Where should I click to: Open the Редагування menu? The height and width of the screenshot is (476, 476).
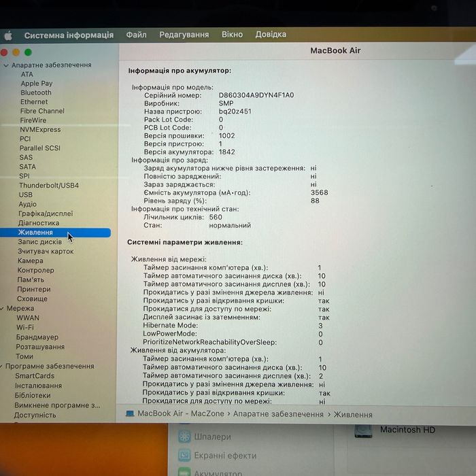pos(184,35)
